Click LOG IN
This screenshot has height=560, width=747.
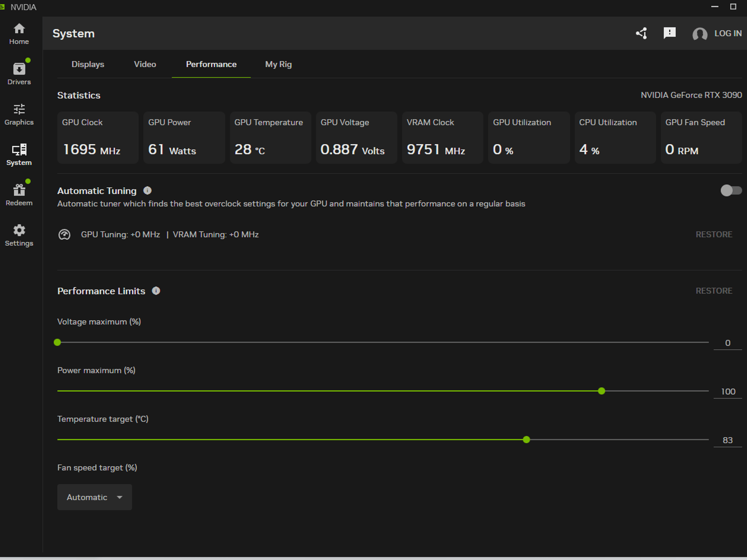[x=728, y=33]
